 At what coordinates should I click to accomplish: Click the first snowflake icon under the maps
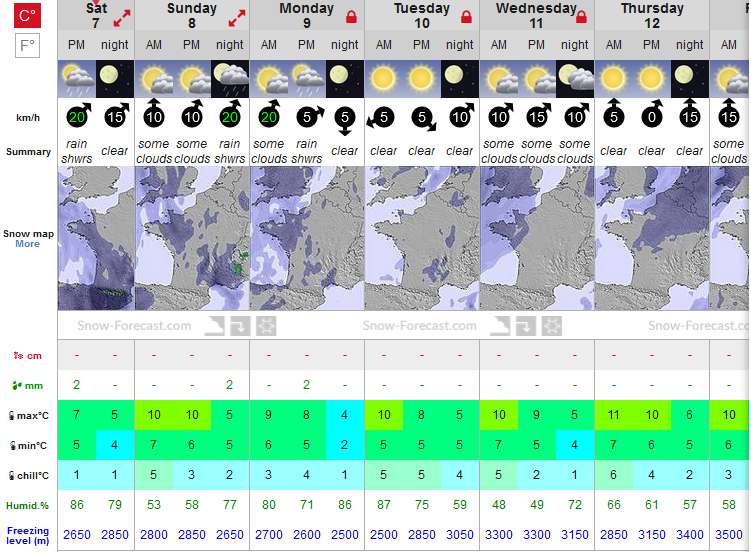(x=266, y=327)
